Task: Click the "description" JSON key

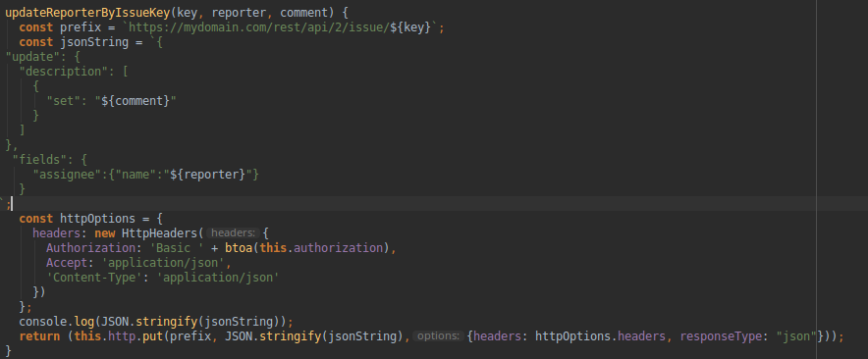Action: [64, 72]
